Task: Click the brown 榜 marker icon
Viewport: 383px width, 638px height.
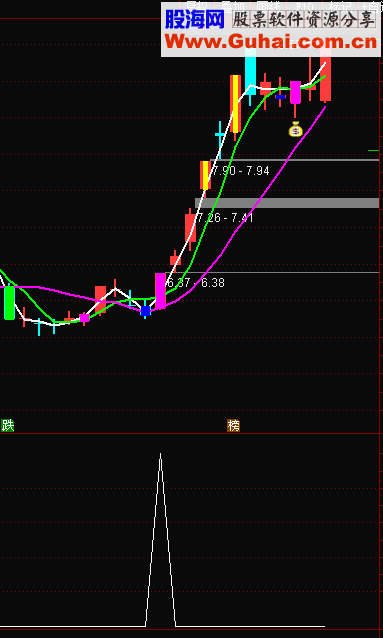Action: (233, 426)
